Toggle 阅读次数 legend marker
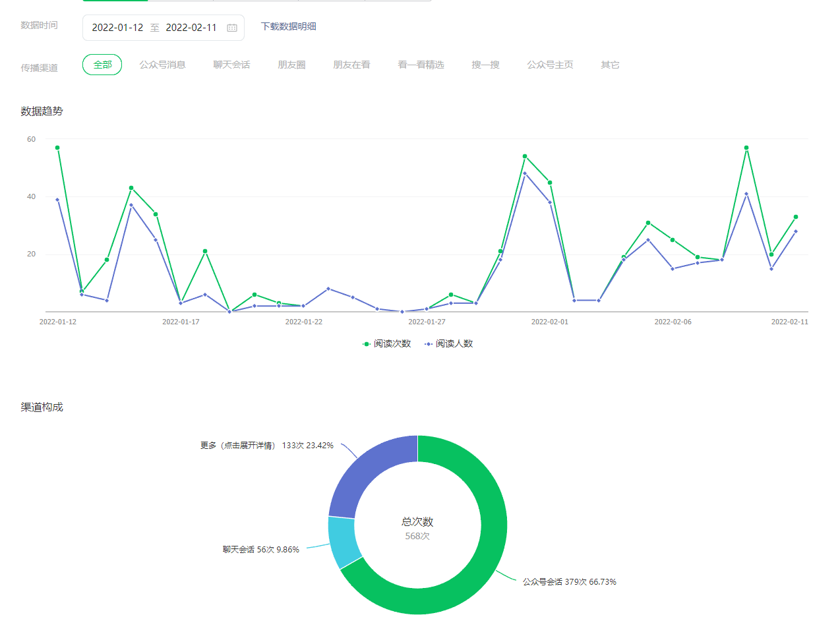 tap(367, 343)
